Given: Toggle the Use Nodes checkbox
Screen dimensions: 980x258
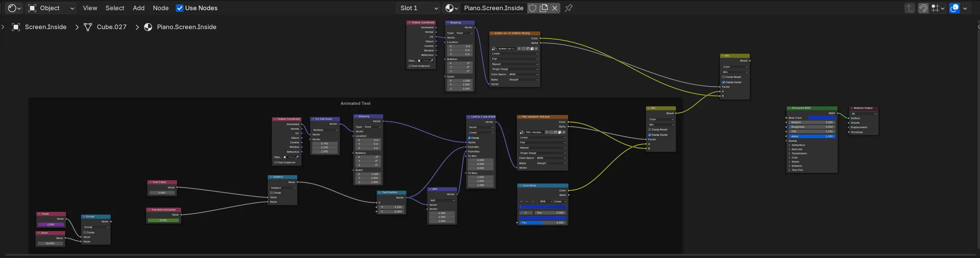Looking at the screenshot, I should pos(179,8).
